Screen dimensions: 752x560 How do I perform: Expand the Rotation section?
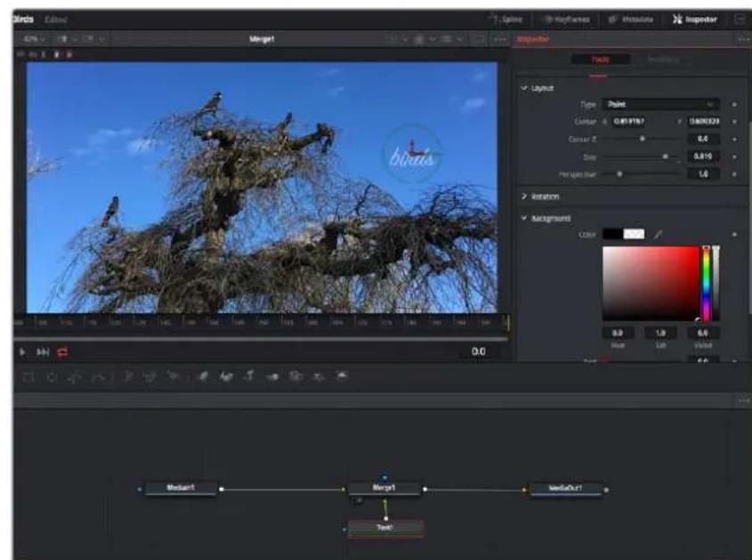click(524, 196)
